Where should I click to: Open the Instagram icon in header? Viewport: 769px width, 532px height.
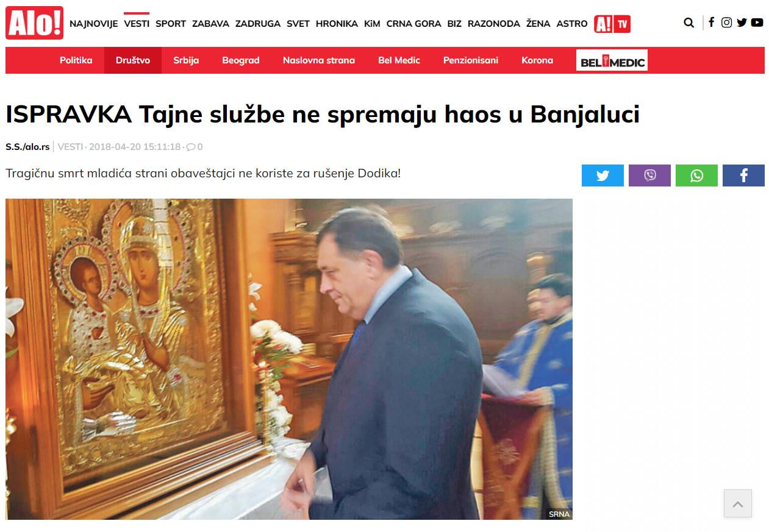[726, 23]
